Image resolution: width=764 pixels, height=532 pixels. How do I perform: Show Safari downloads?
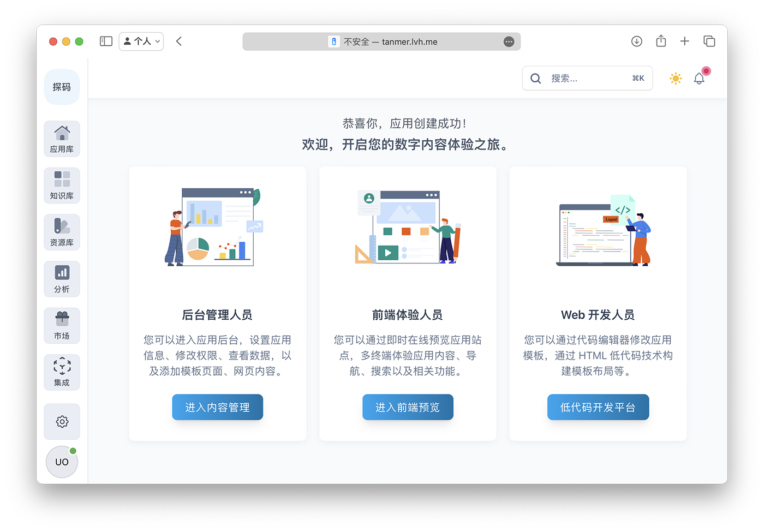pyautogui.click(x=637, y=41)
